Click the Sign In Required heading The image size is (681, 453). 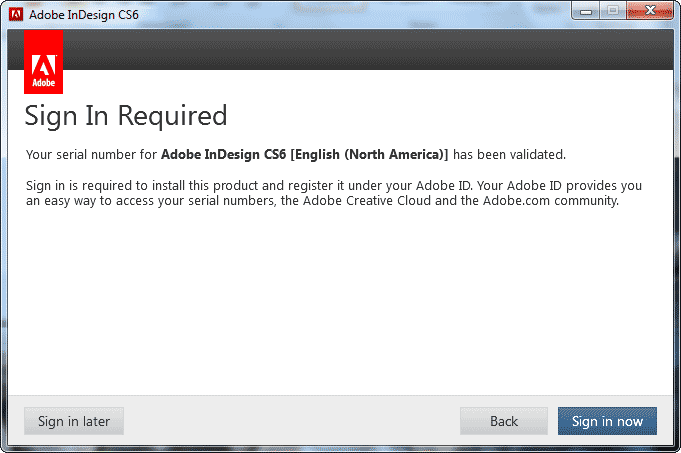(126, 116)
